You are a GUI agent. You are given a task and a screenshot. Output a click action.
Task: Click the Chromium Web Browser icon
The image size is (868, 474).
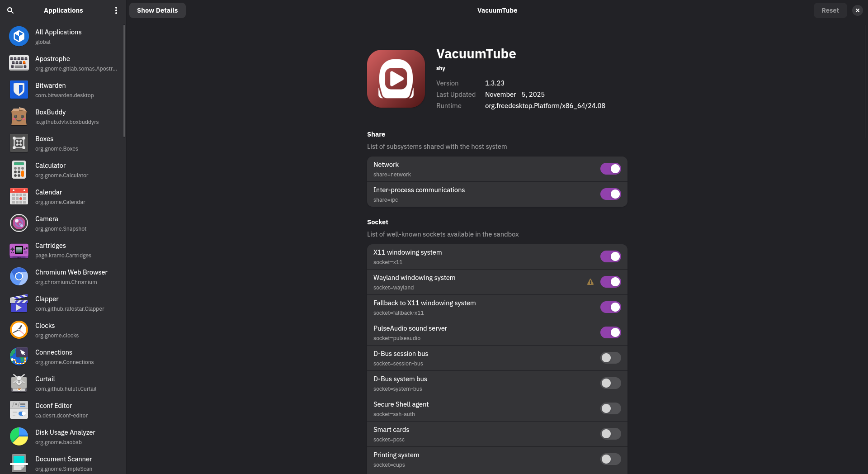pos(19,276)
